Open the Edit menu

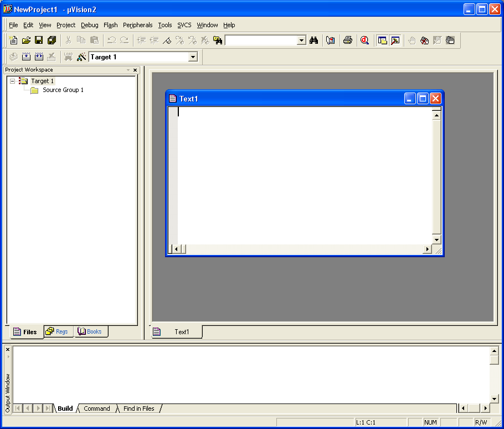pos(28,25)
